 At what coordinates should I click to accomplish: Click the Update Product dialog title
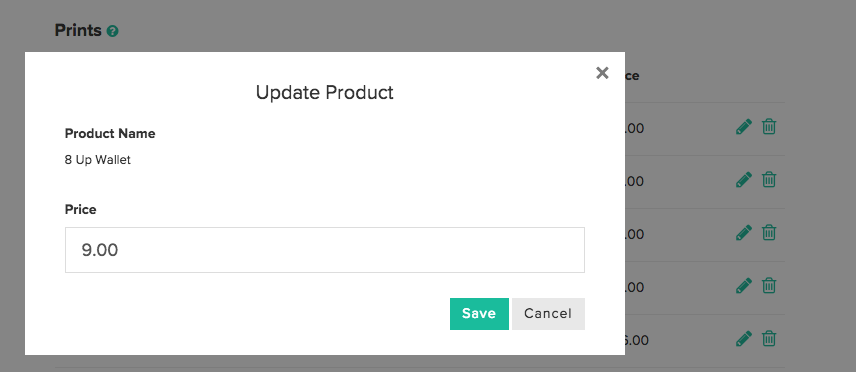click(325, 92)
